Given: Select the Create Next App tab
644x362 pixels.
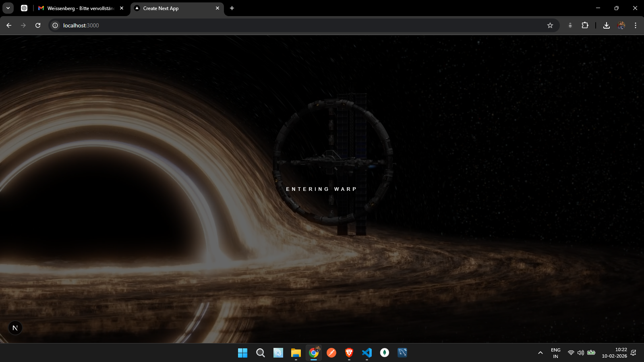Looking at the screenshot, I should (x=177, y=8).
